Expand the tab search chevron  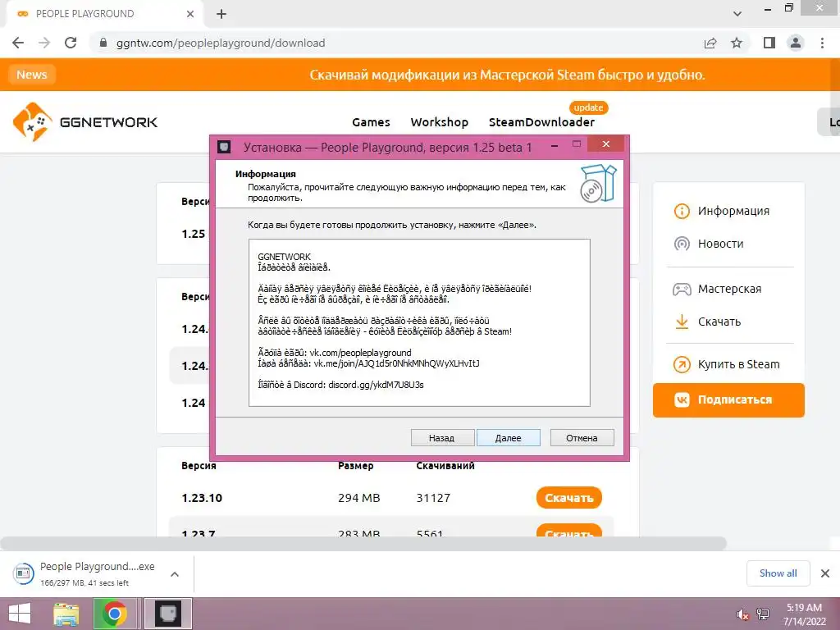737,14
